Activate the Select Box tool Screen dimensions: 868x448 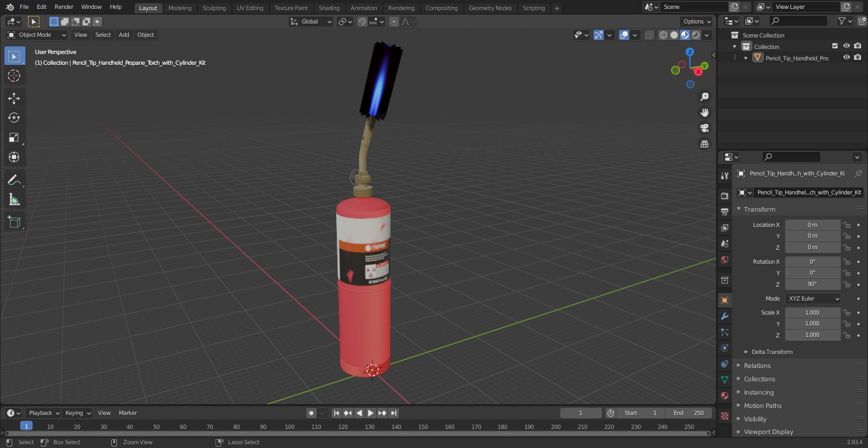coord(14,56)
